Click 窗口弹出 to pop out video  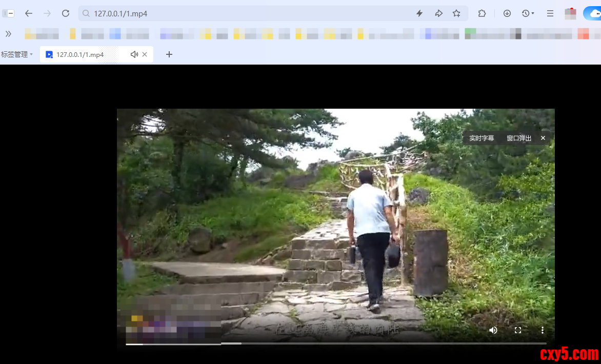tap(519, 138)
